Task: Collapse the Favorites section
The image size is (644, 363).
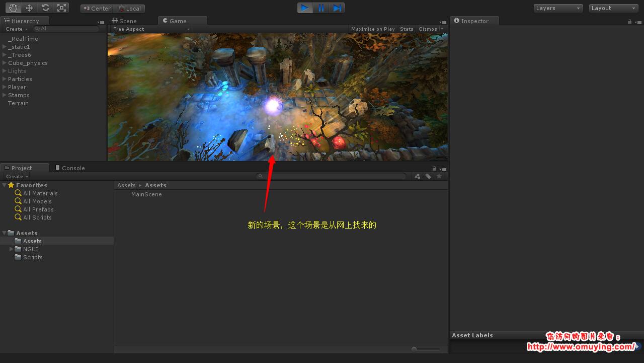Action: coord(5,185)
